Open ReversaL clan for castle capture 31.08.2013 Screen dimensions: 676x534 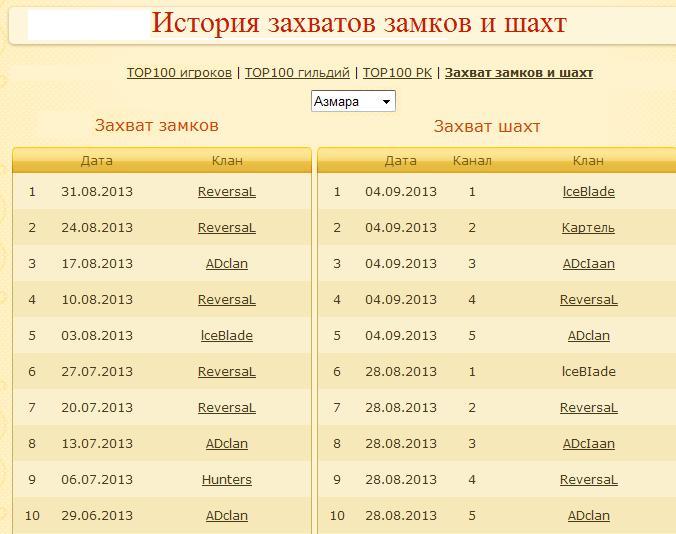point(227,192)
